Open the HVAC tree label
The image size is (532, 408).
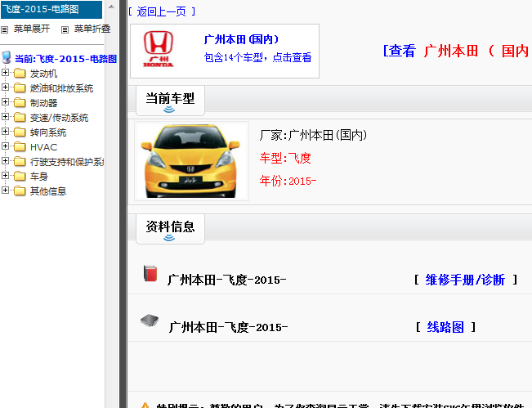click(44, 147)
